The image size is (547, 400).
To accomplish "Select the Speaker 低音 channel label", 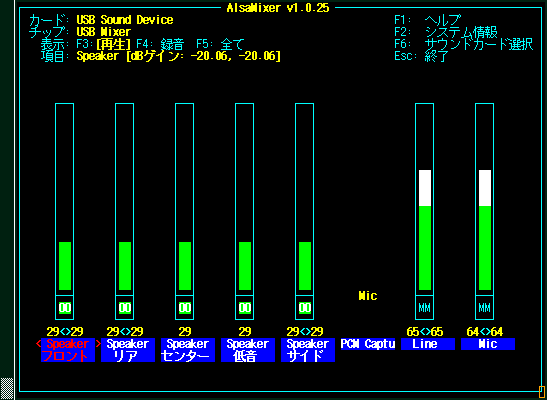I will tap(248, 350).
